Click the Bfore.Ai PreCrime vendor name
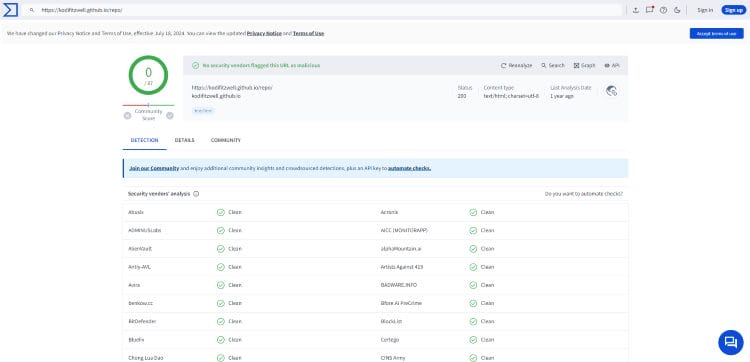This screenshot has height=362, width=750. click(x=401, y=303)
